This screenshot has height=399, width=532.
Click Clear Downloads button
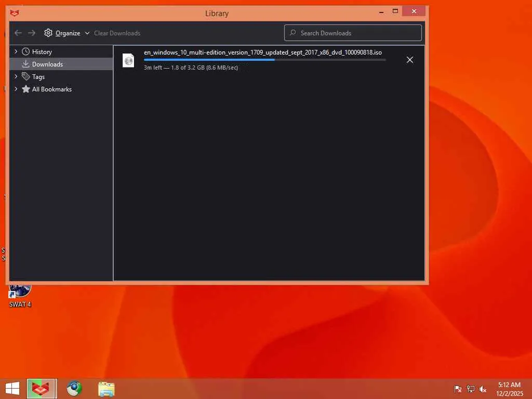pos(117,33)
